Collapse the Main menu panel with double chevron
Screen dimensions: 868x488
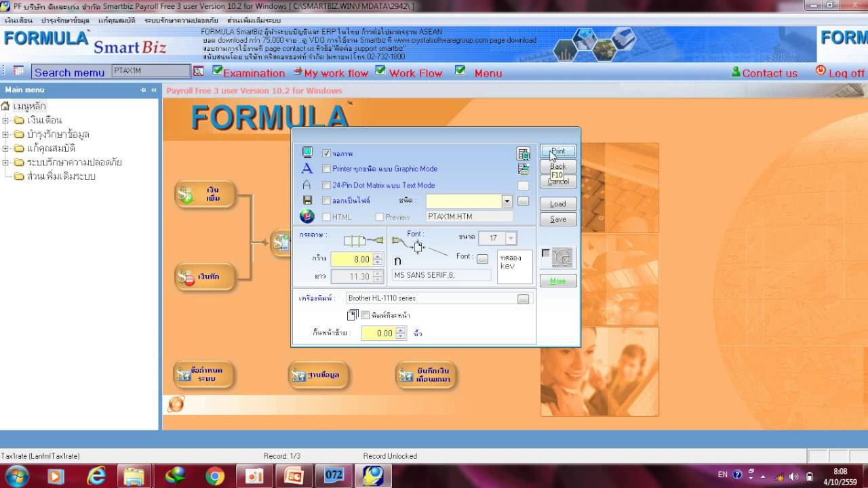click(154, 90)
